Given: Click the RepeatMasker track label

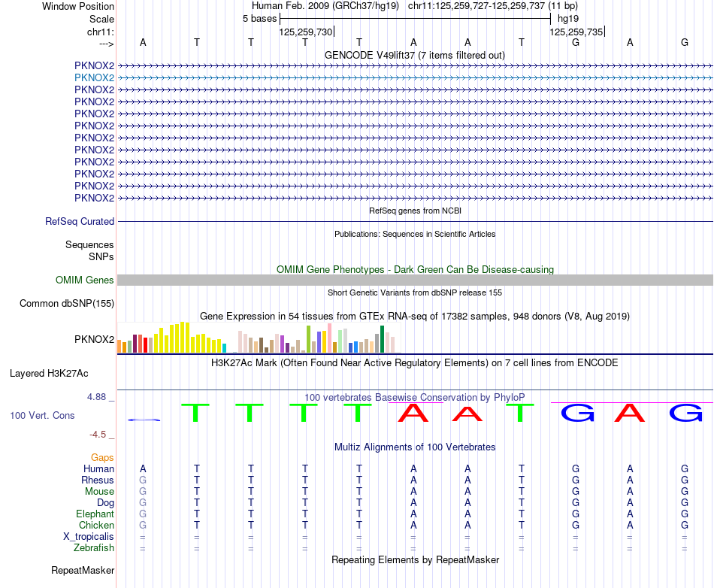Looking at the screenshot, I should 83,571.
